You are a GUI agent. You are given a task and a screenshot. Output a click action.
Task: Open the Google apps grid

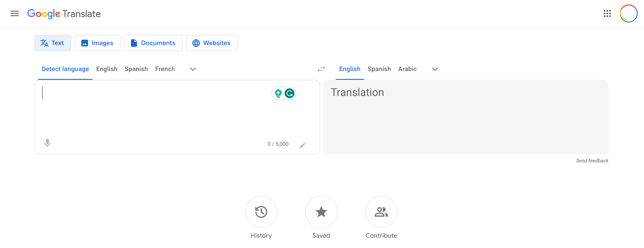point(607,13)
